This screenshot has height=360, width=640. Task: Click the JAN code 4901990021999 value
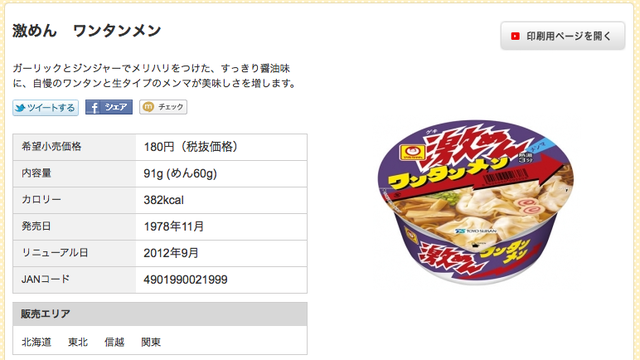[x=185, y=280]
